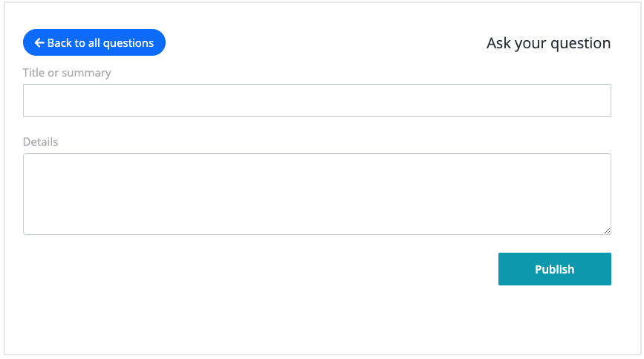Click the left arrow icon in Back button
Viewport: 644px width, 359px height.
pos(39,42)
